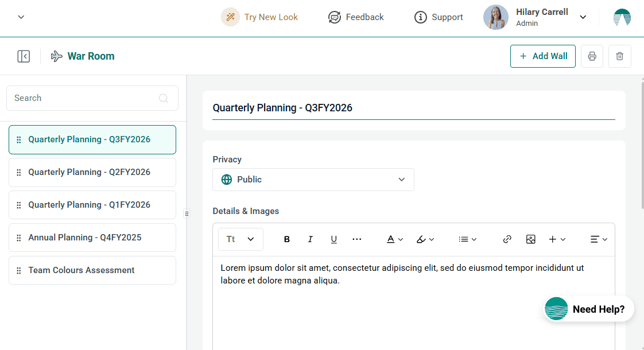This screenshot has width=644, height=350.
Task: Click the search magnifier icon
Action: (164, 98)
